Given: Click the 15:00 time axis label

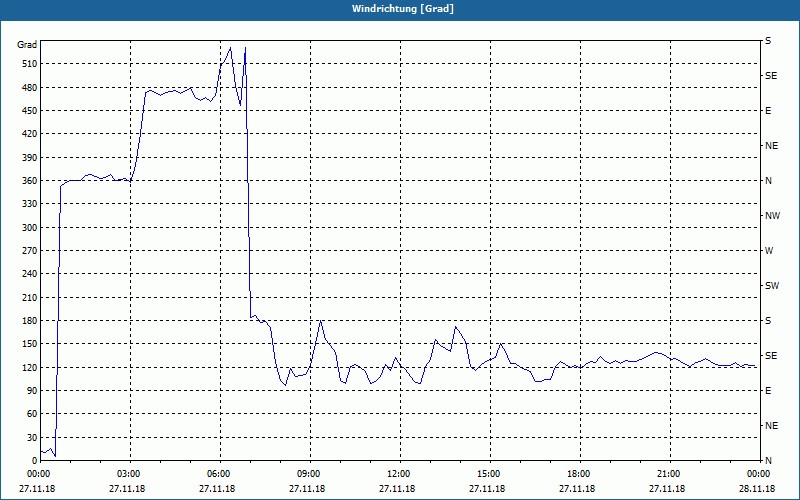Looking at the screenshot, I should 491,473.
